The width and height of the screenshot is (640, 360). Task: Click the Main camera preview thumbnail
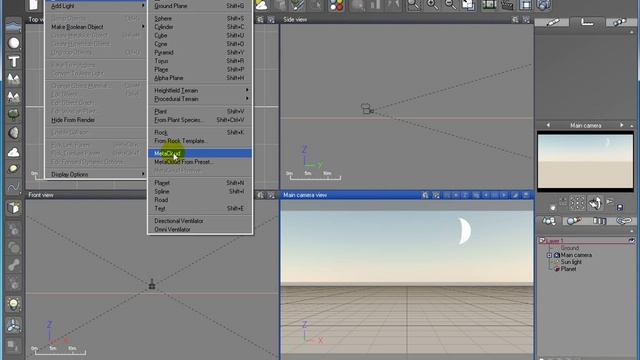585,161
